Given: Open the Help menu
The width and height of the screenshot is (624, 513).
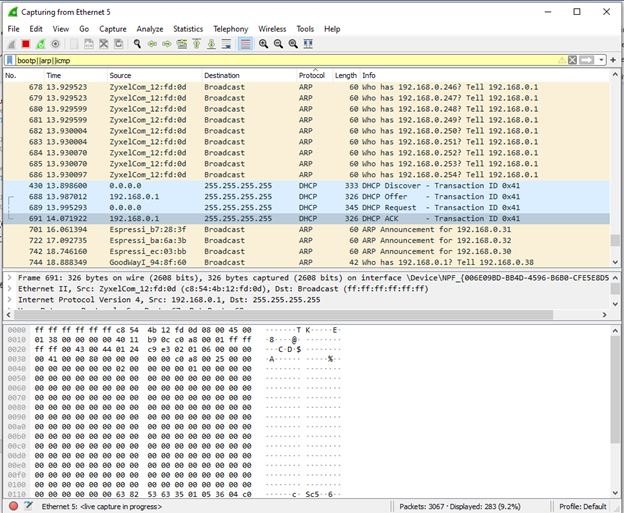Looking at the screenshot, I should (x=332, y=29).
